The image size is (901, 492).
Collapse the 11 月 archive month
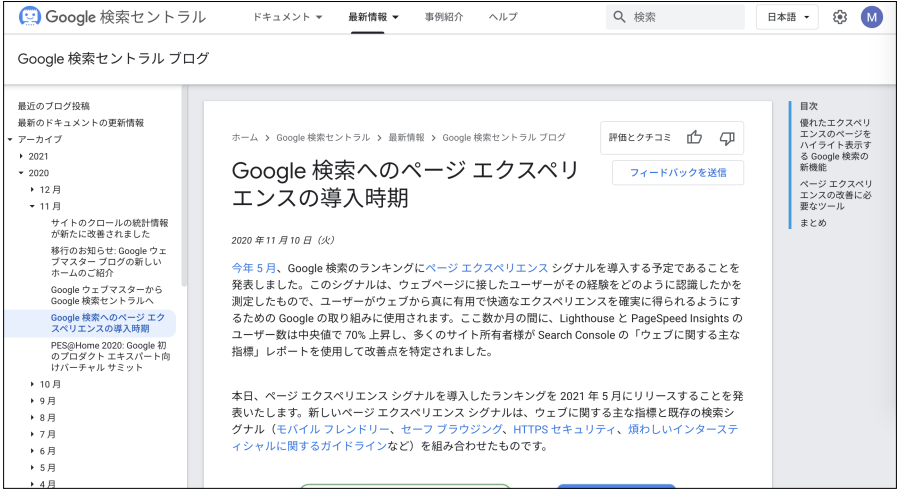coord(32,206)
